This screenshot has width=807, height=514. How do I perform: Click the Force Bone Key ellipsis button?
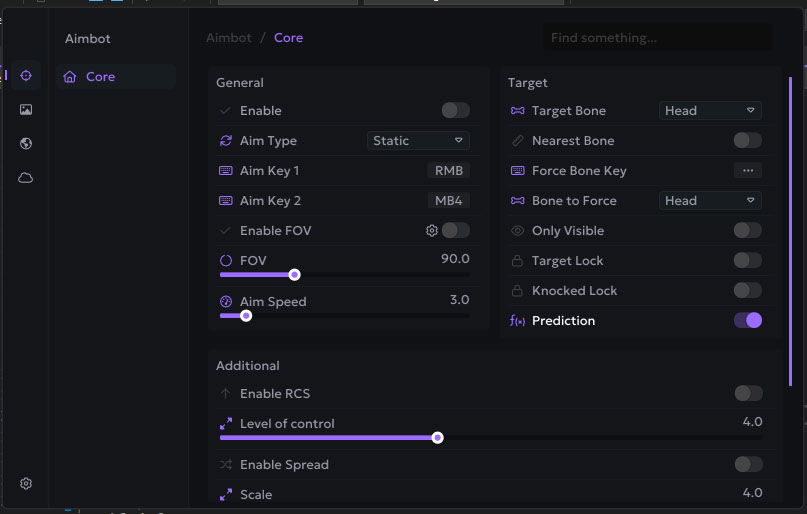747,171
